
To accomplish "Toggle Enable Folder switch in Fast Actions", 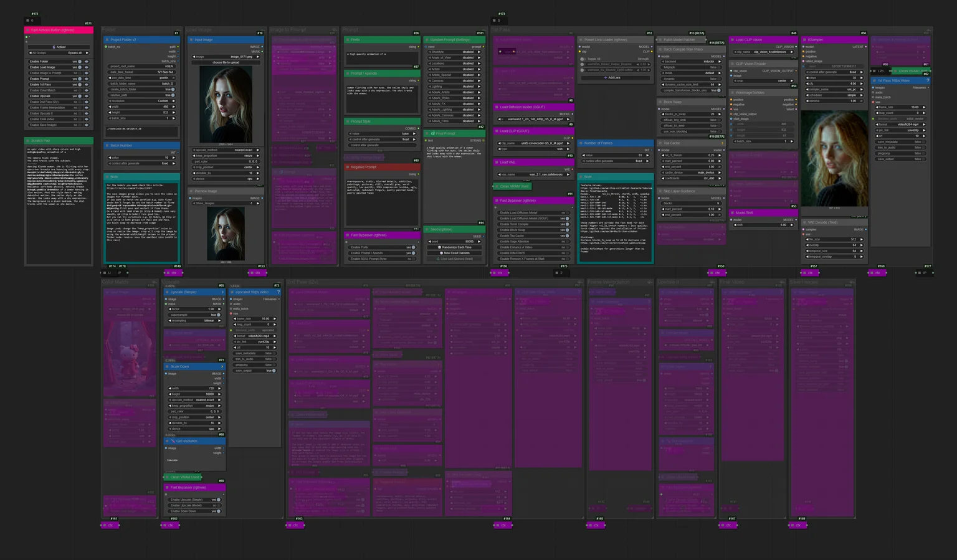I will point(80,62).
